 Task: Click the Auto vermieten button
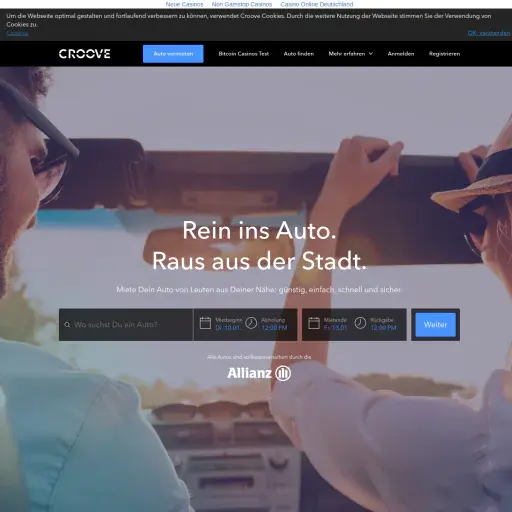(173, 54)
